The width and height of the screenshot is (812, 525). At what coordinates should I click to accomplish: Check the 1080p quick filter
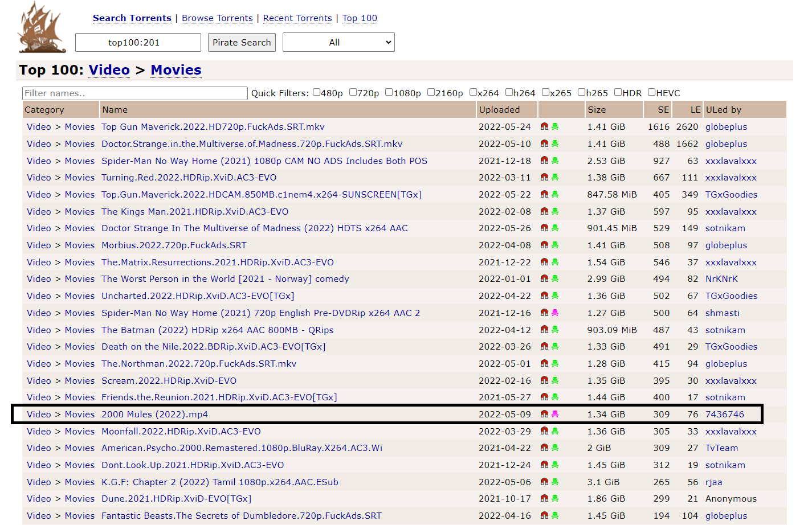(389, 92)
